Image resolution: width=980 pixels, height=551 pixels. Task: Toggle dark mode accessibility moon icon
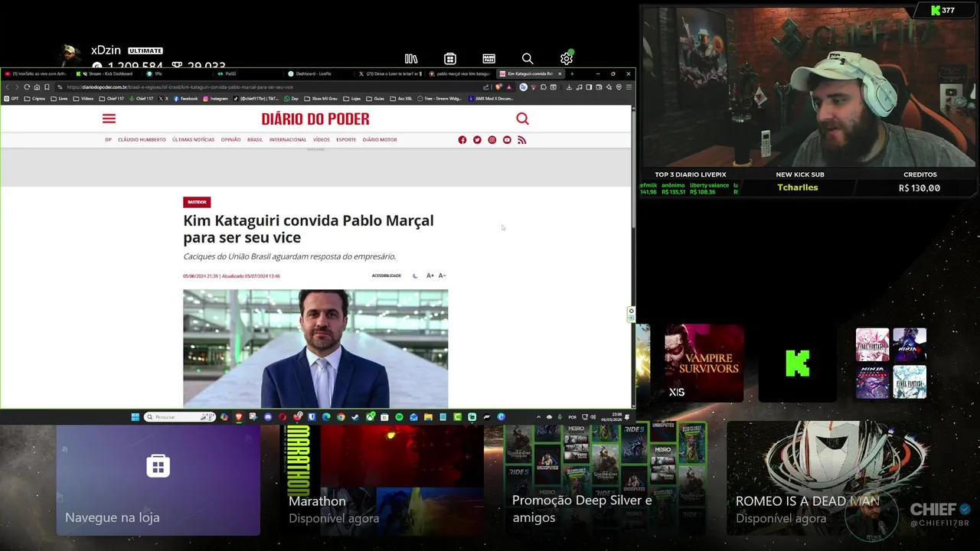coord(415,275)
